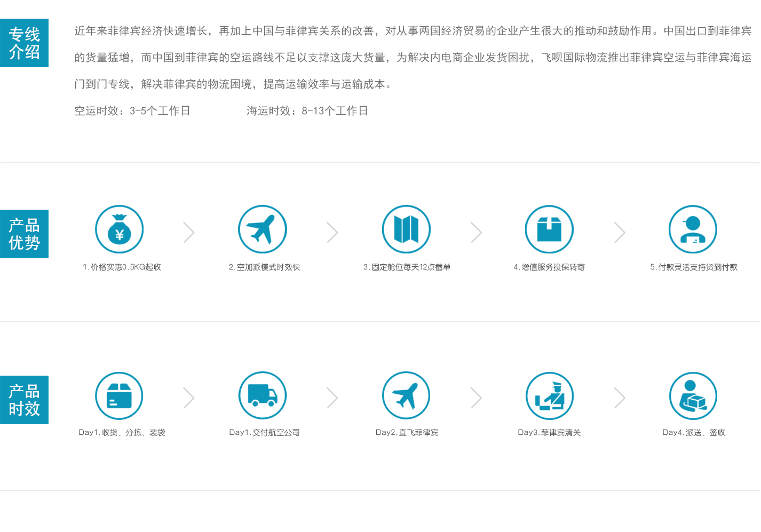Select the 产品时效 section label
Image resolution: width=761 pixels, height=532 pixels.
(25, 400)
